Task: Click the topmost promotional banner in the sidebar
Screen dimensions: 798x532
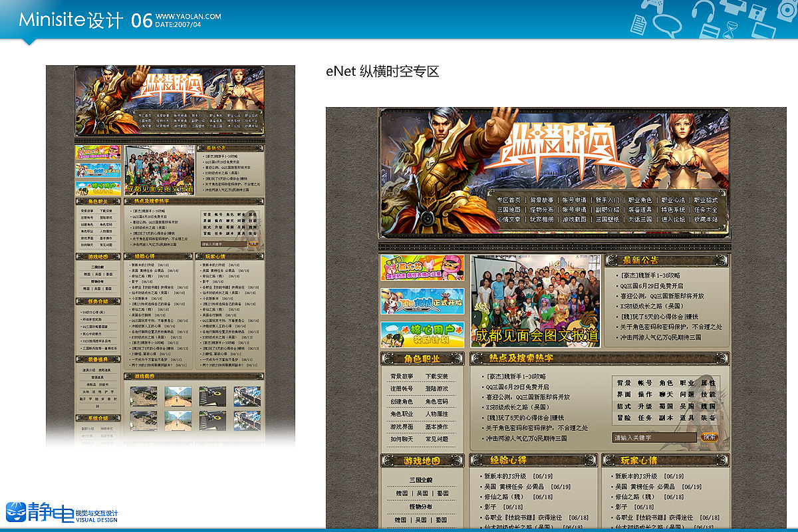Action: [x=424, y=268]
